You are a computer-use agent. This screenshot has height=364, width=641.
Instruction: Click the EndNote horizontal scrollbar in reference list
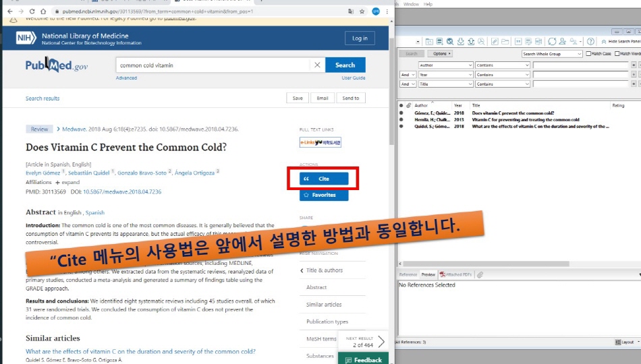point(486,264)
